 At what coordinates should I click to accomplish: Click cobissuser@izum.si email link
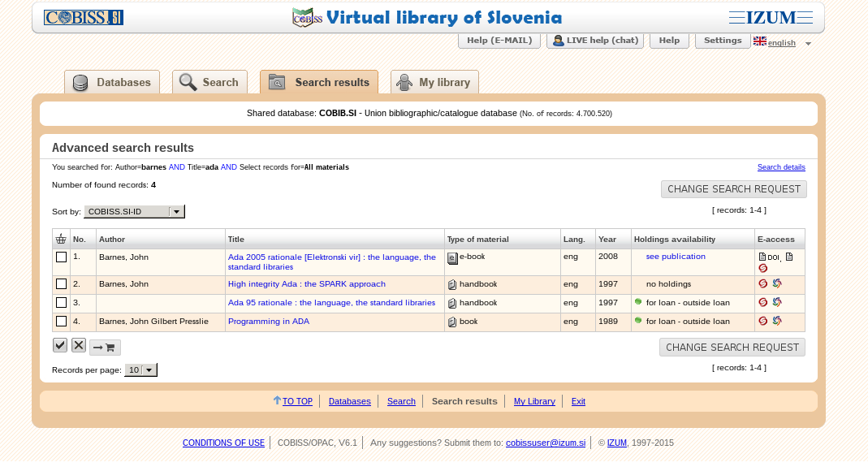pos(546,443)
